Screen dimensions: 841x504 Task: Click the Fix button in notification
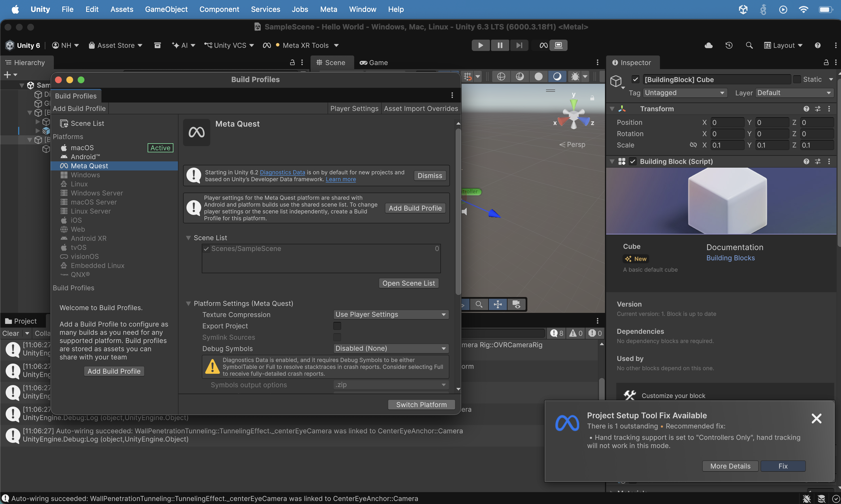[x=783, y=466]
